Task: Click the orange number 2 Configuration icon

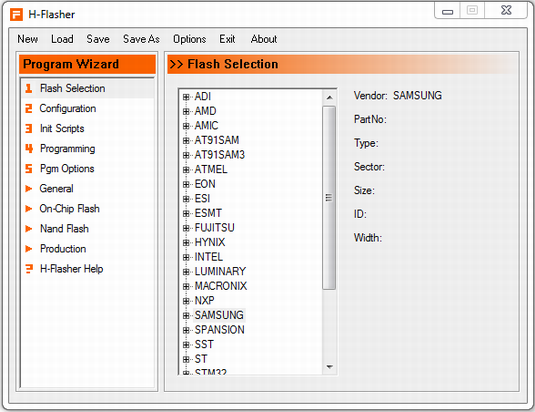Action: click(29, 108)
